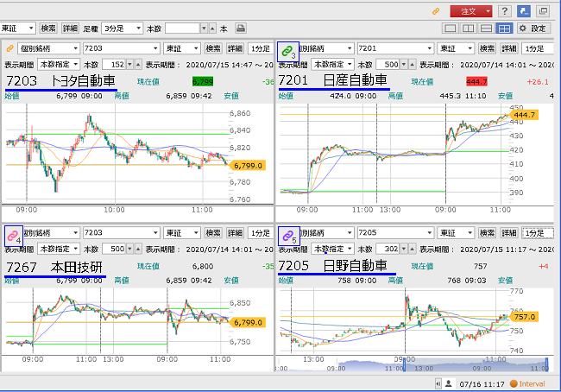This screenshot has height=392, width=561.
Task: Click the 7203 トヨタ自動車 title
Action: [60, 81]
